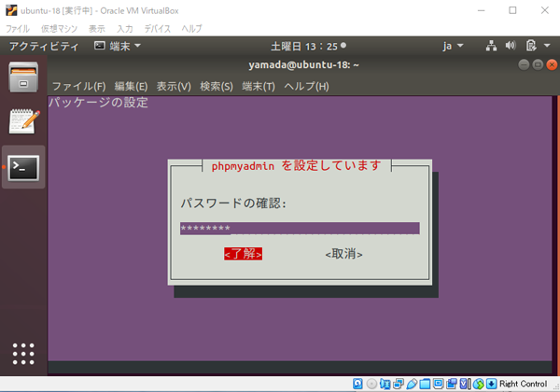Image resolution: width=560 pixels, height=392 pixels.
Task: Confirm with the <了解> button
Action: [244, 254]
